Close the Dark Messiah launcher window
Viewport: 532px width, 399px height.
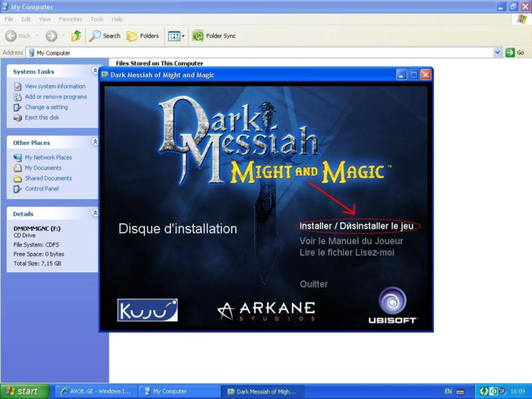[x=426, y=74]
